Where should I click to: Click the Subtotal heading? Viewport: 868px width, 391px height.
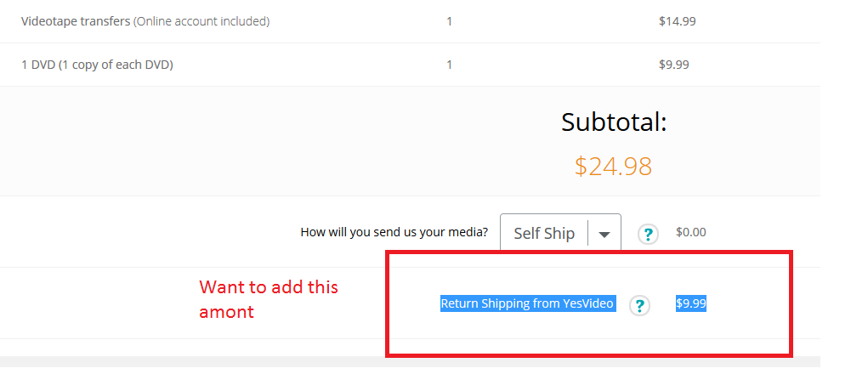coord(614,122)
